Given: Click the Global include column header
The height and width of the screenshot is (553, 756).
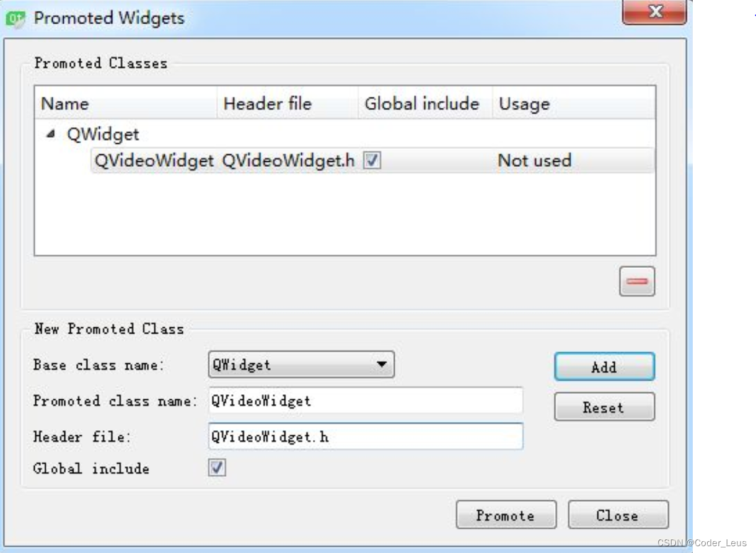Looking at the screenshot, I should tap(422, 104).
